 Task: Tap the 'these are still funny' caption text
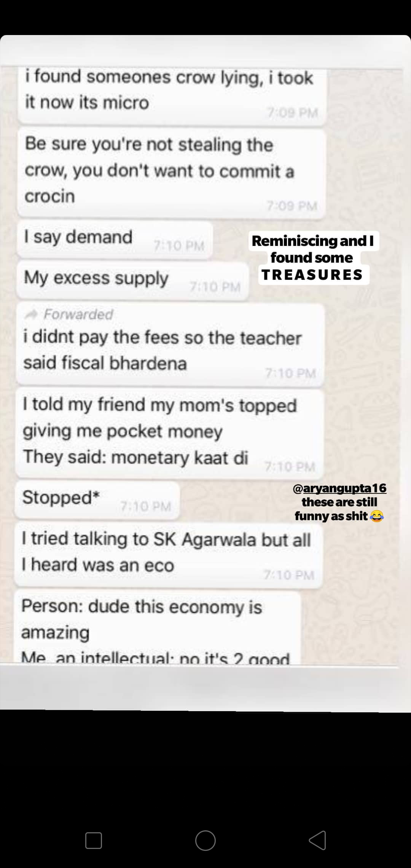336,509
